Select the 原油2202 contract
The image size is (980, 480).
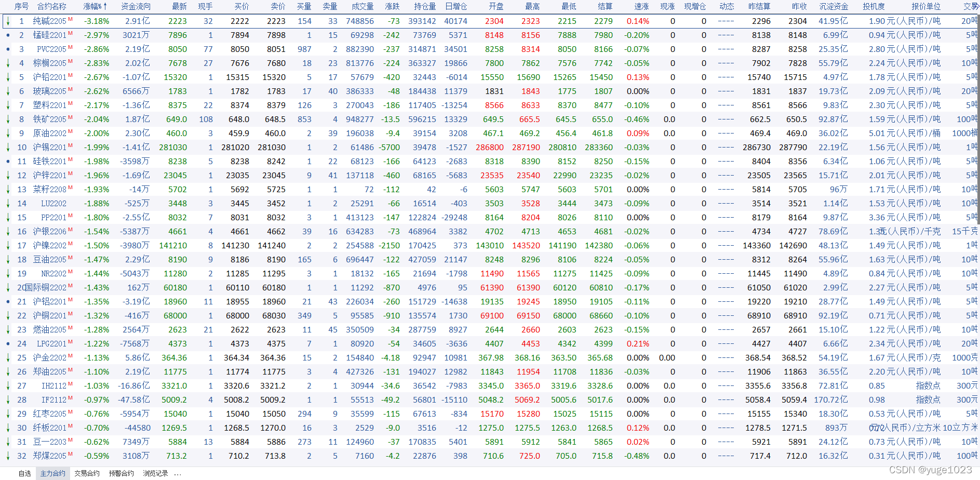coord(50,133)
